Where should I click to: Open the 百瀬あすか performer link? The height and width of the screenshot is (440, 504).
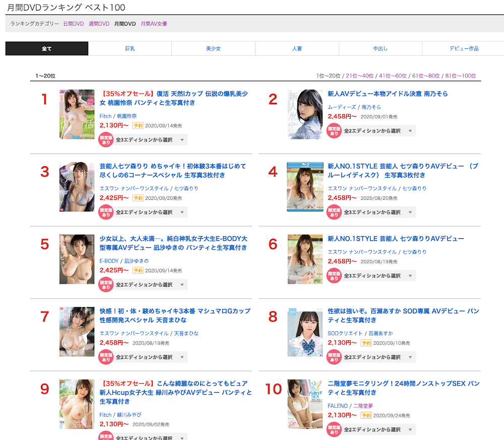[x=381, y=333]
